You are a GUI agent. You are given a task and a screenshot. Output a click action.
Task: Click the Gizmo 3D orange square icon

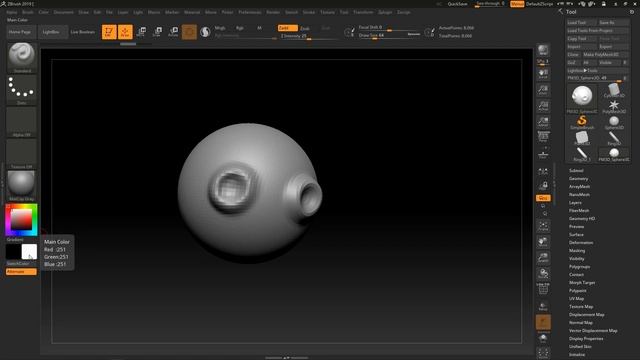tap(189, 32)
